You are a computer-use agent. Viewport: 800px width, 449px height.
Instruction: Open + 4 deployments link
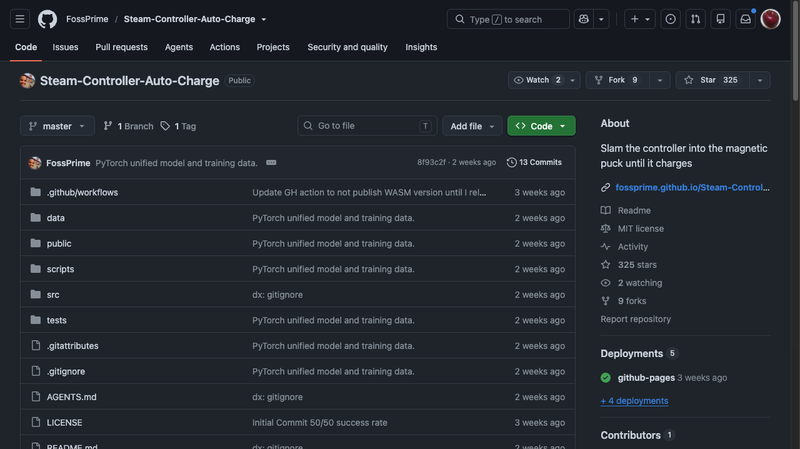(634, 401)
